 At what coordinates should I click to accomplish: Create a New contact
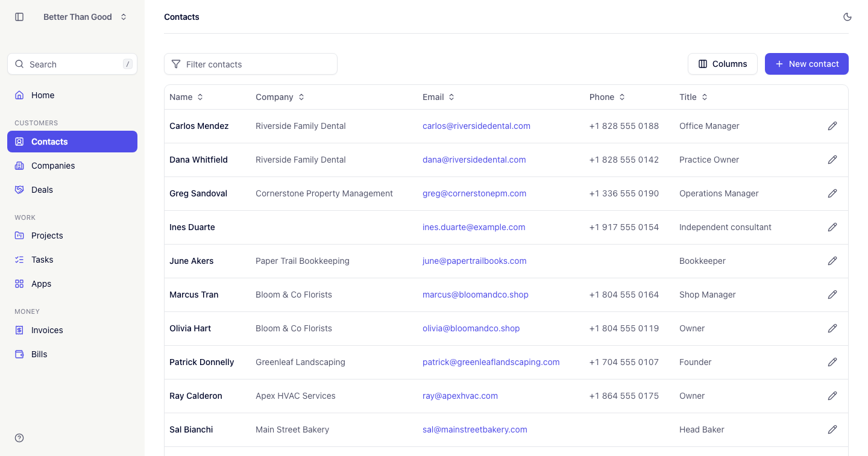coord(807,64)
